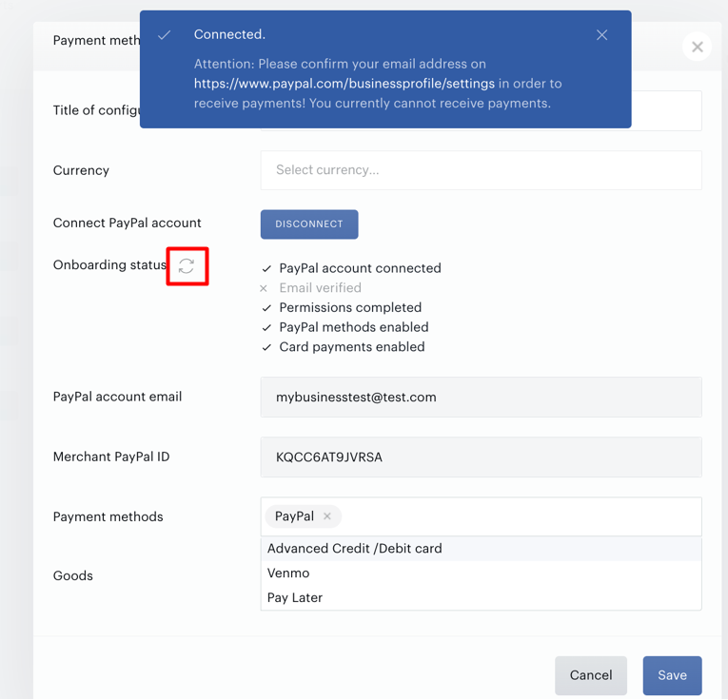Remove the PayPal tag from payment methods

326,516
